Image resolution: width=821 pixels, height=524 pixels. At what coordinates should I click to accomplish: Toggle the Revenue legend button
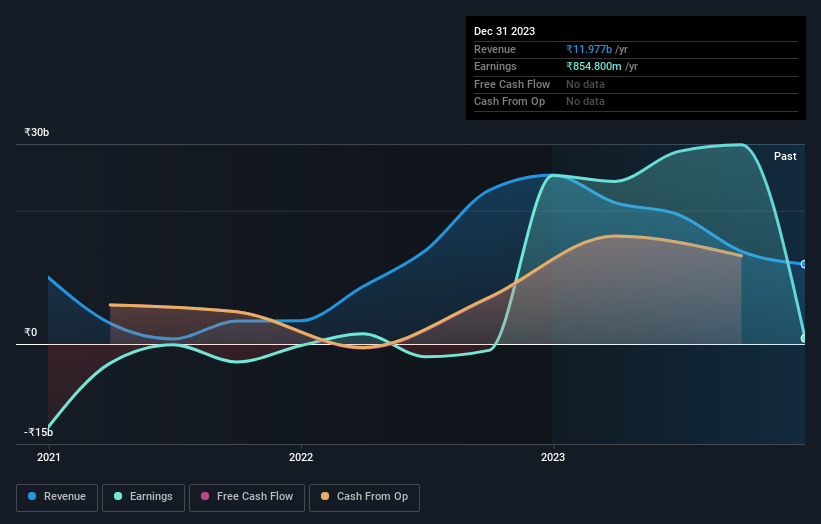pyautogui.click(x=57, y=497)
